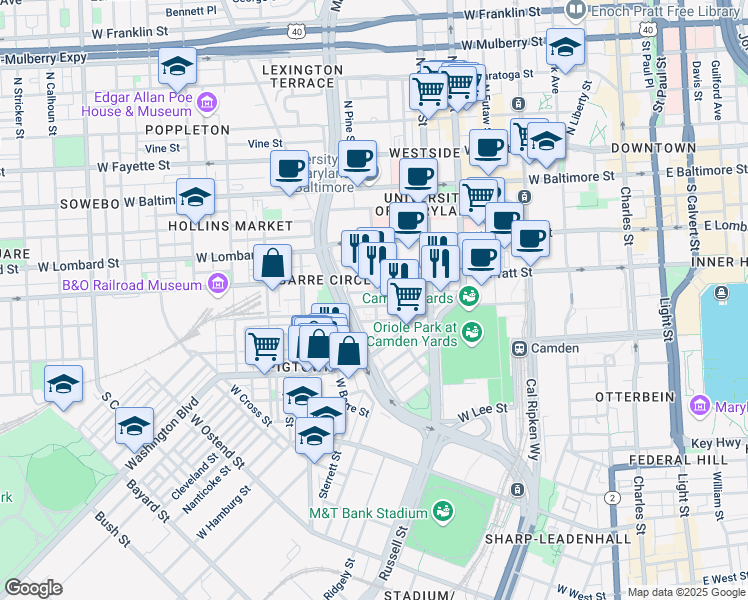
Task: Click the 'Cal Ripken Way' street label
Action: click(x=532, y=420)
